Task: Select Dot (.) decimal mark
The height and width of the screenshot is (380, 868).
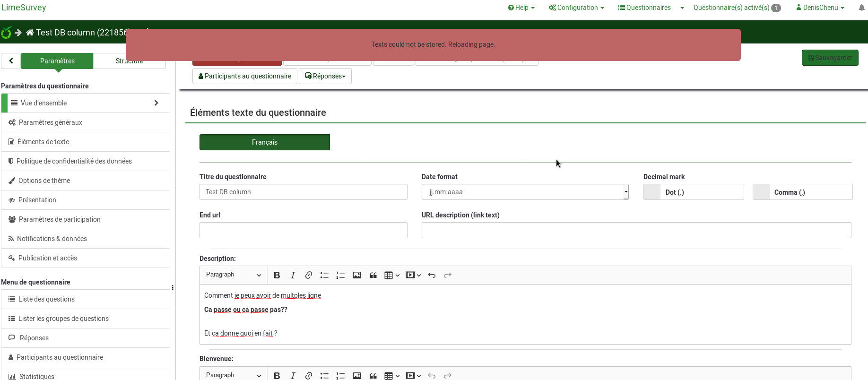Action: point(693,192)
